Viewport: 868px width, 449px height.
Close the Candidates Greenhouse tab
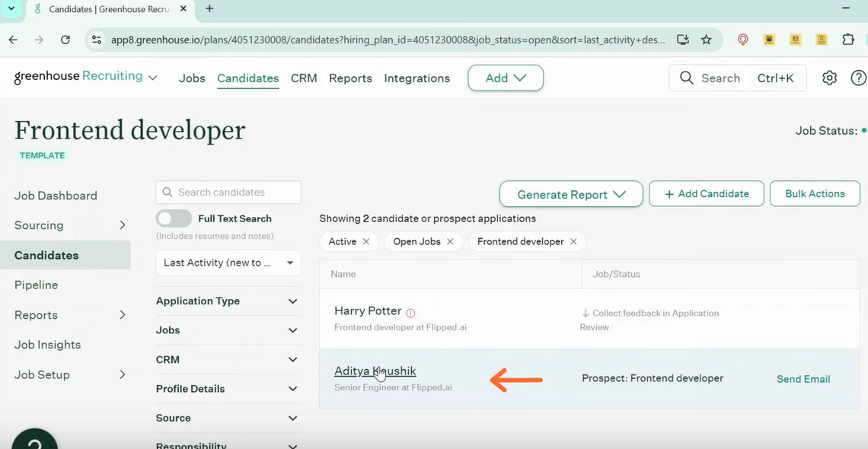pyautogui.click(x=183, y=9)
